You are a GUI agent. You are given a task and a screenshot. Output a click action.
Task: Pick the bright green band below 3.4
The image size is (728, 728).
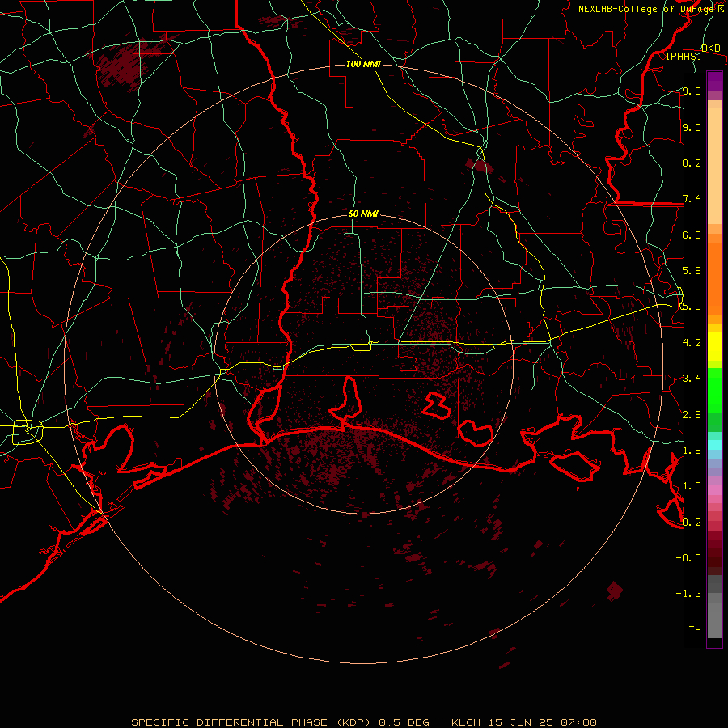714,395
